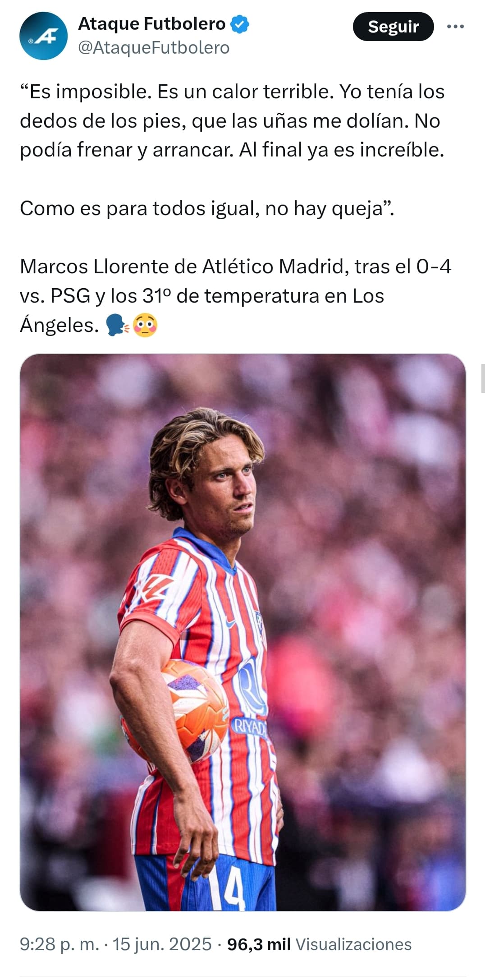485x980 pixels.
Task: Click the scrollbar handle beside the photo
Action: pyautogui.click(x=483, y=378)
